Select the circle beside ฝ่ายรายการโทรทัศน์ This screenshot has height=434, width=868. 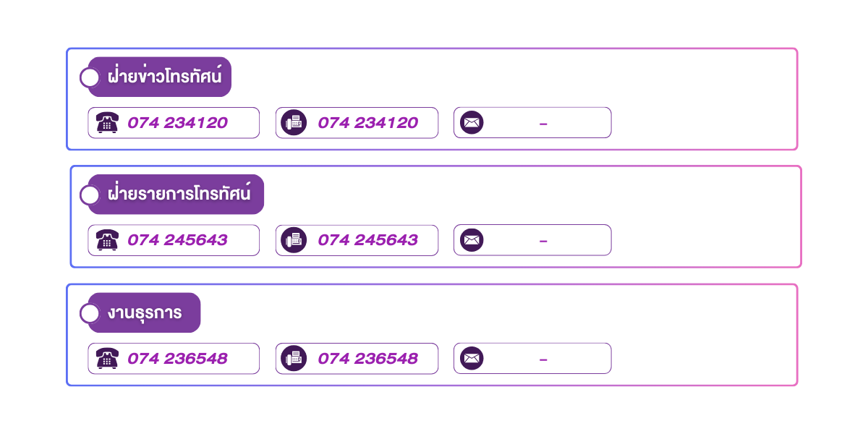pos(90,195)
